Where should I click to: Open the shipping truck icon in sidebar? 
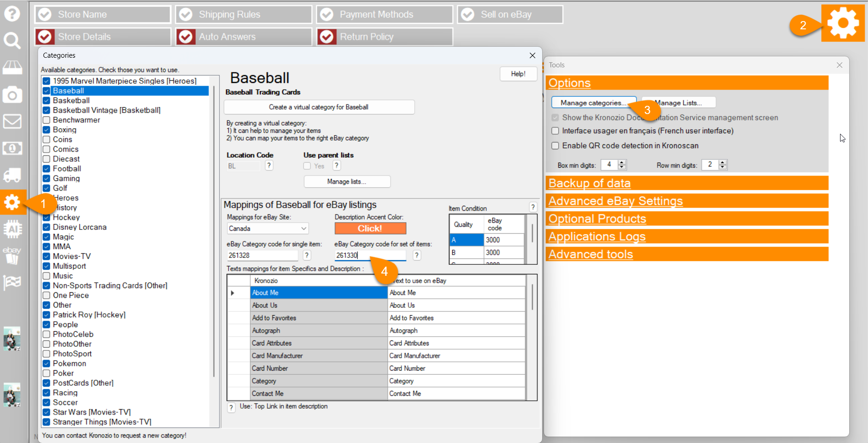click(x=12, y=175)
